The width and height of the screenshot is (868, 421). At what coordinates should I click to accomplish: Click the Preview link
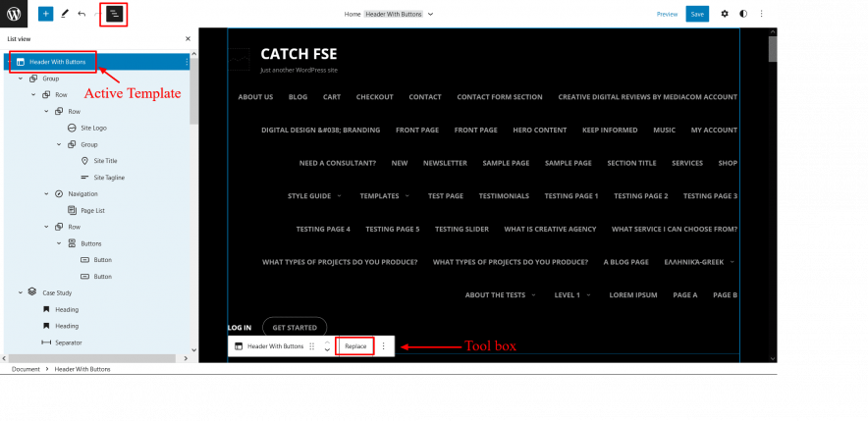[x=667, y=15]
